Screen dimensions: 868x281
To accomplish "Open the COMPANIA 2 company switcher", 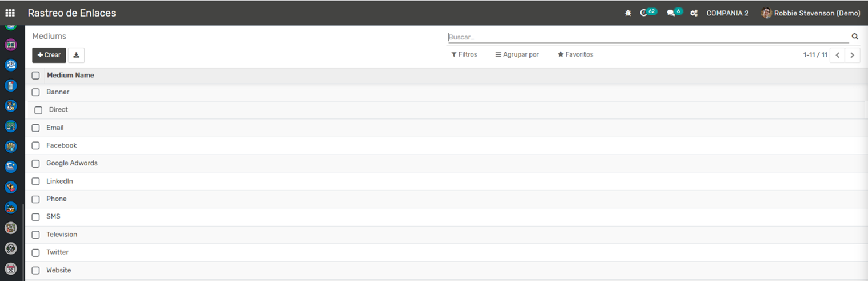I will [727, 13].
